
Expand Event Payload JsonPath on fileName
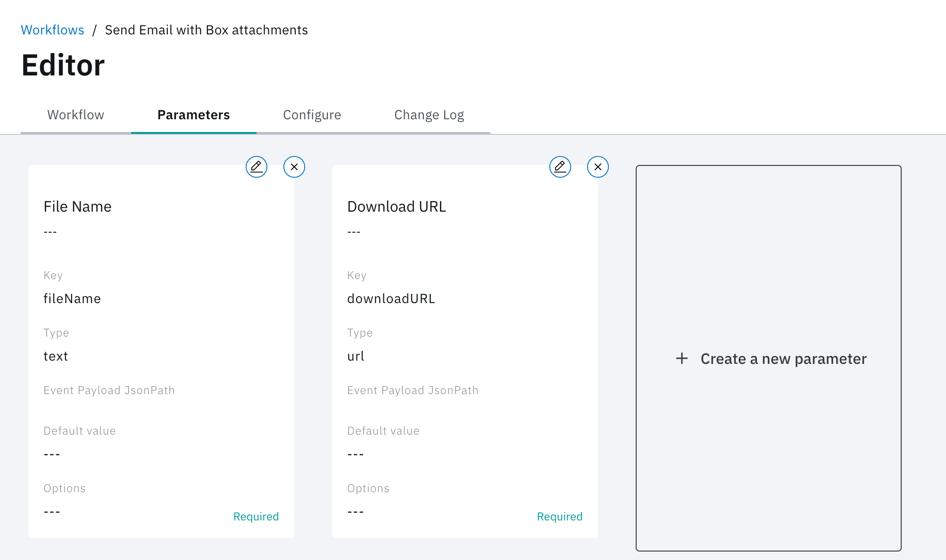(x=109, y=390)
